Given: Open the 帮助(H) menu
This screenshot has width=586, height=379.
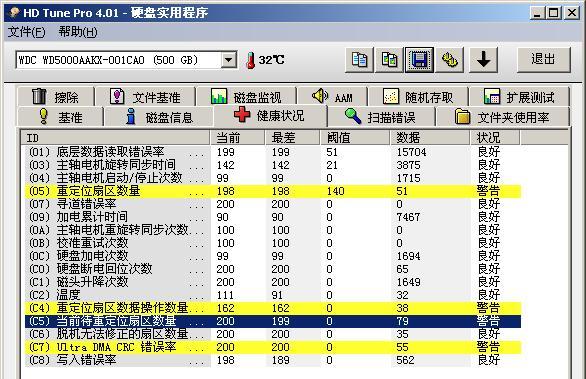Looking at the screenshot, I should [x=78, y=32].
